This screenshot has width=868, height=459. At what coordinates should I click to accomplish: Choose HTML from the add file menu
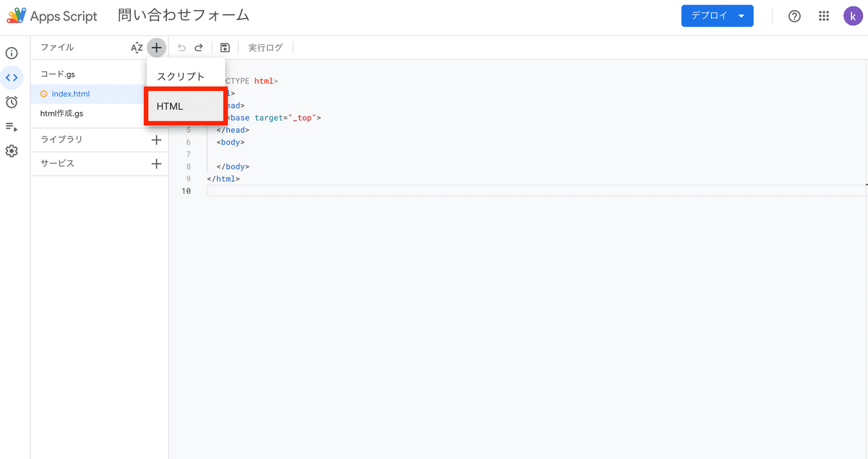click(x=186, y=106)
